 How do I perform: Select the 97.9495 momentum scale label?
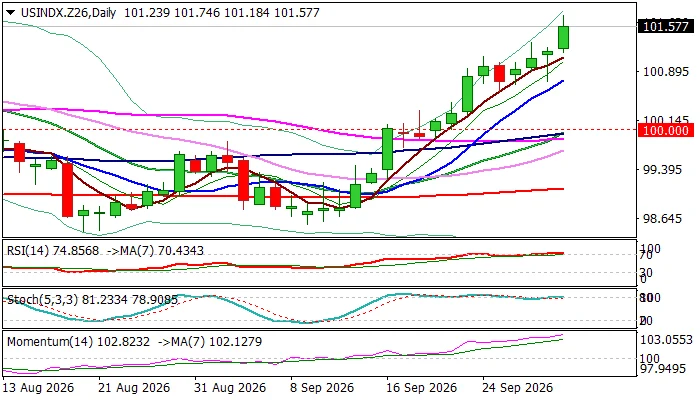coord(662,369)
